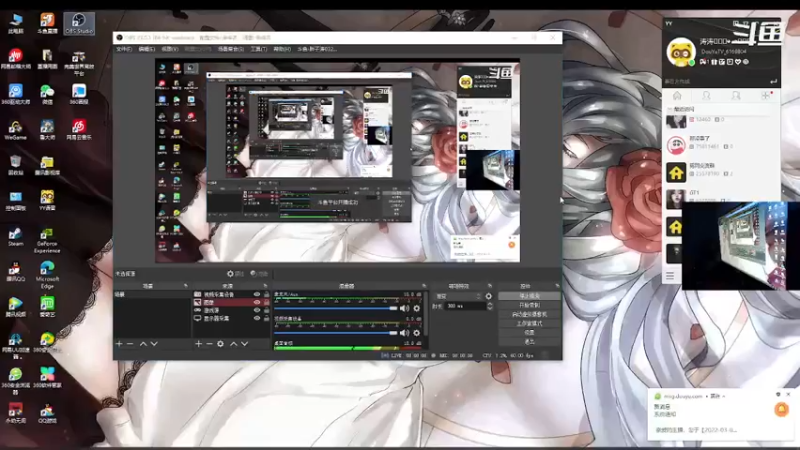This screenshot has width=800, height=450.
Task: Click the Mic/Aux volume slider handle
Action: pyautogui.click(x=393, y=308)
